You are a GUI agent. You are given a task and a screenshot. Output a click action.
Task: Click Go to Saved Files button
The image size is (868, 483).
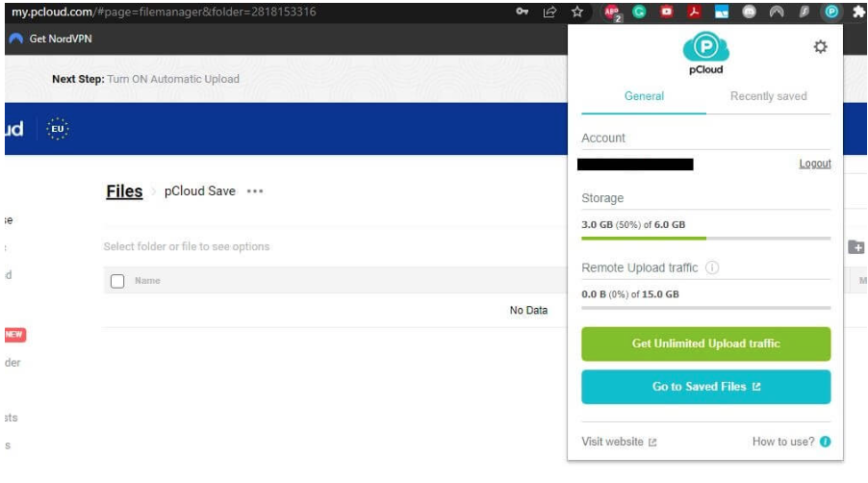point(705,387)
